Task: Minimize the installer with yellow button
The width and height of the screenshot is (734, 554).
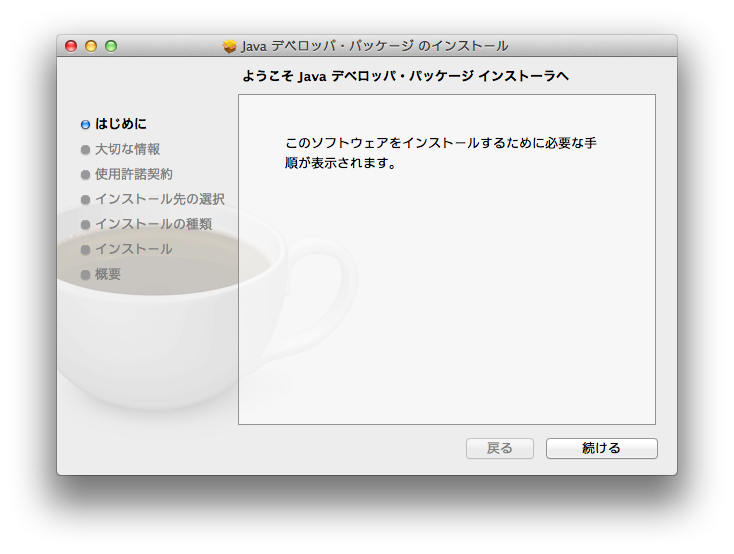Action: [91, 46]
